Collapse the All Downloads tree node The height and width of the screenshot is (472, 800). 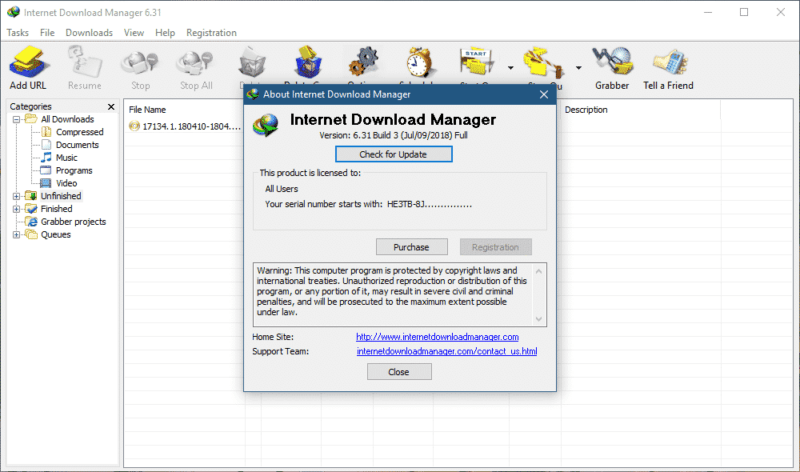tap(16, 119)
